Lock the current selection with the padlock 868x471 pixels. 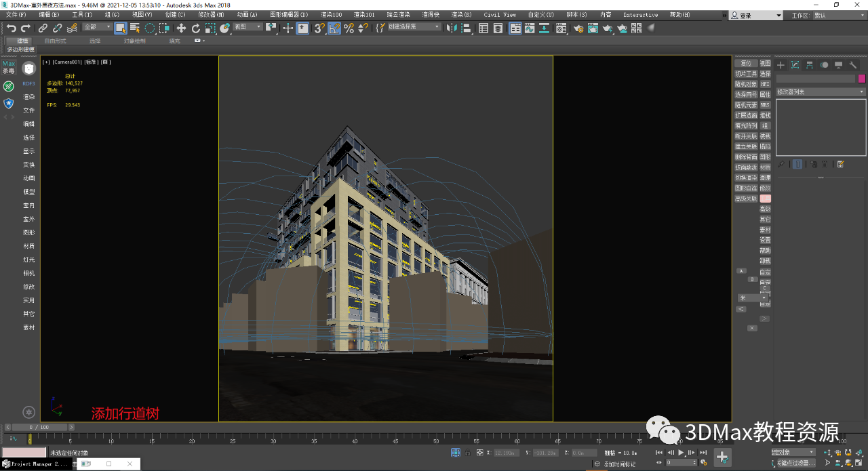[x=468, y=453]
